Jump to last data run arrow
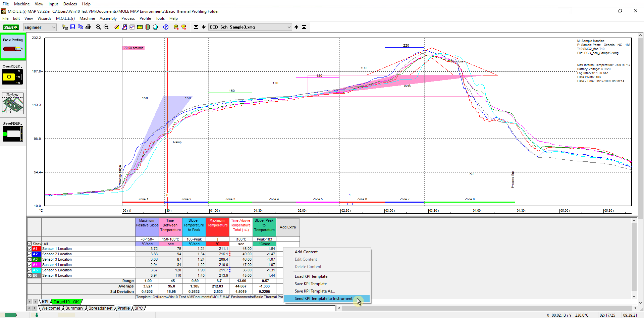The width and height of the screenshot is (644, 318). click(x=196, y=27)
